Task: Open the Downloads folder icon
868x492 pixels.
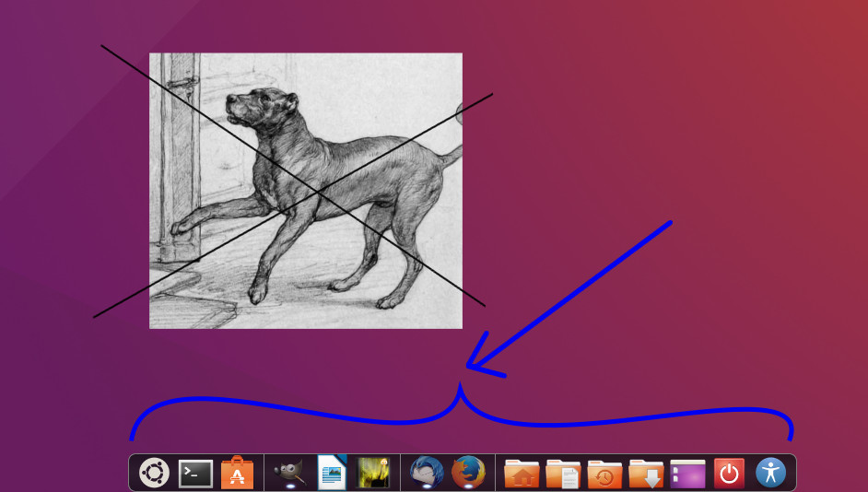Action: coord(646,474)
